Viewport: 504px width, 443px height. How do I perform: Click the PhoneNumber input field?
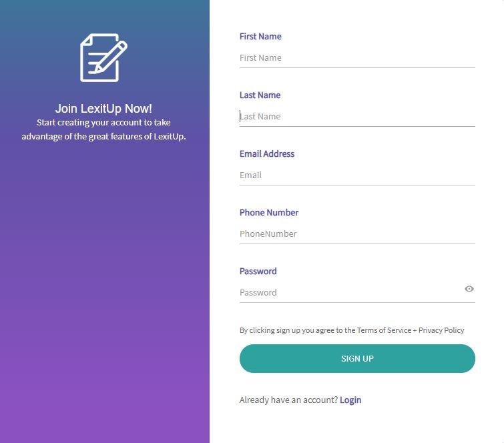[357, 234]
